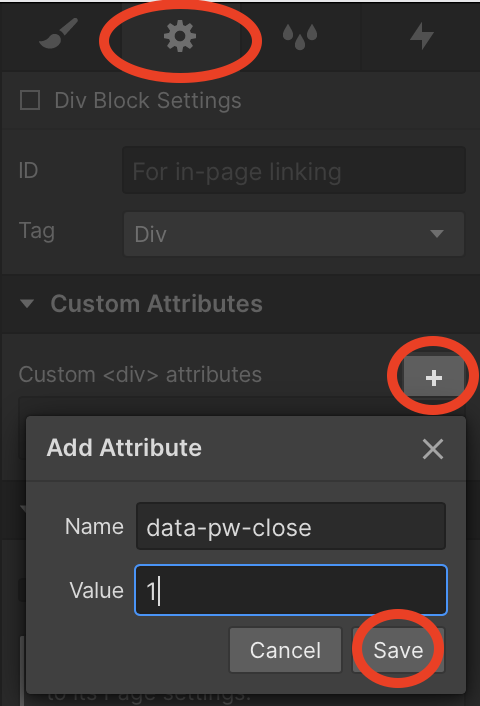Open the Settings gear tab
This screenshot has height=706, width=480.
point(180,36)
